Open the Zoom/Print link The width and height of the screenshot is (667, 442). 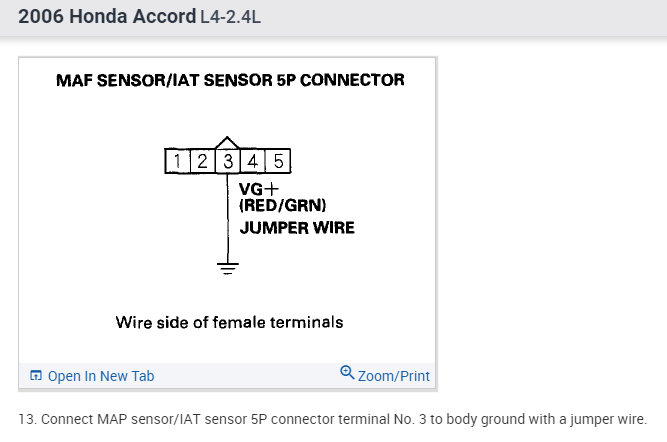tap(393, 376)
